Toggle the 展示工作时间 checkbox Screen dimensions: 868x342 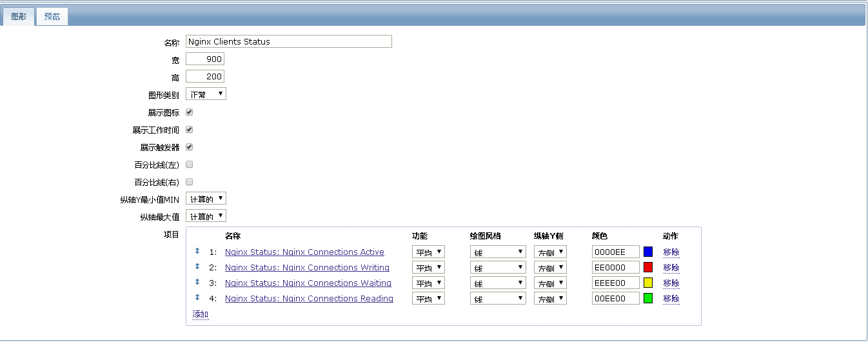189,129
